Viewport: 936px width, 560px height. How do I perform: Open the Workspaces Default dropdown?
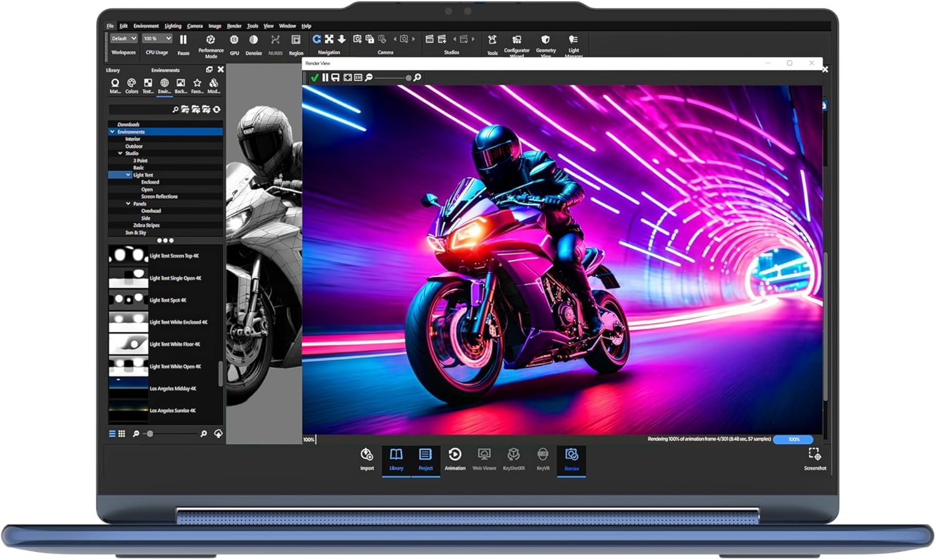(x=124, y=38)
